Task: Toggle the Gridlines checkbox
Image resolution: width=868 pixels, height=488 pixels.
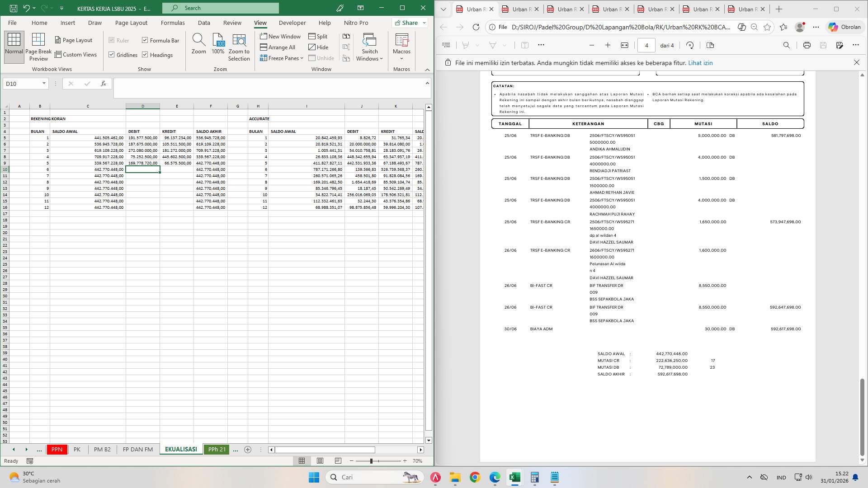Action: click(x=112, y=55)
